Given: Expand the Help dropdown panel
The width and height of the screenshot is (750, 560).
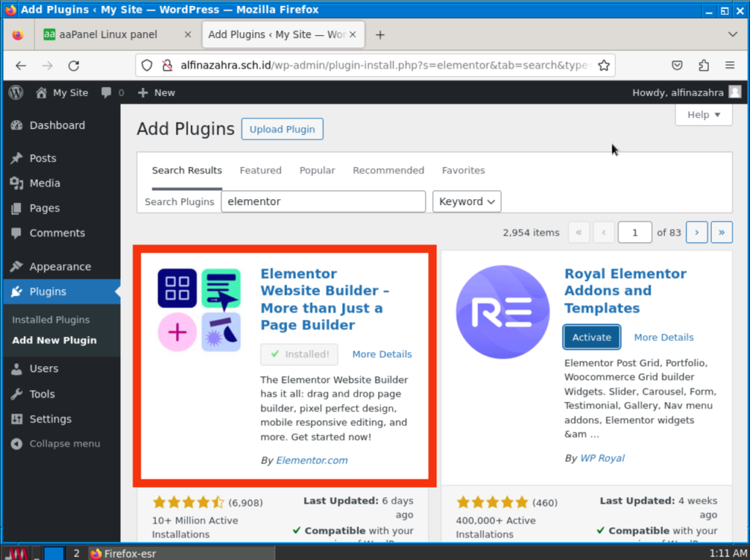Looking at the screenshot, I should [703, 114].
